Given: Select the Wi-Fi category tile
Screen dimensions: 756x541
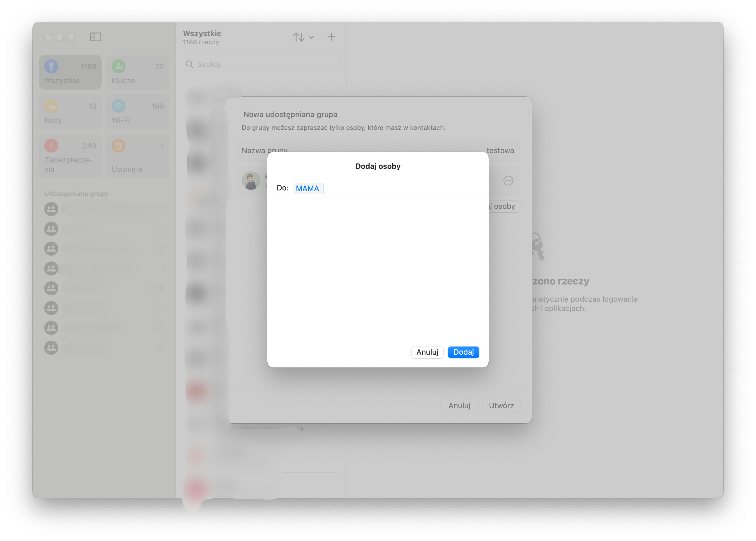Looking at the screenshot, I should click(x=137, y=112).
